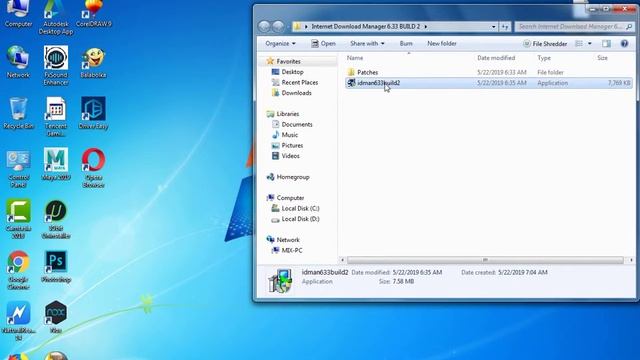Click the scrollbar right arrow
Screen dimensions: 640x360
click(x=631, y=260)
